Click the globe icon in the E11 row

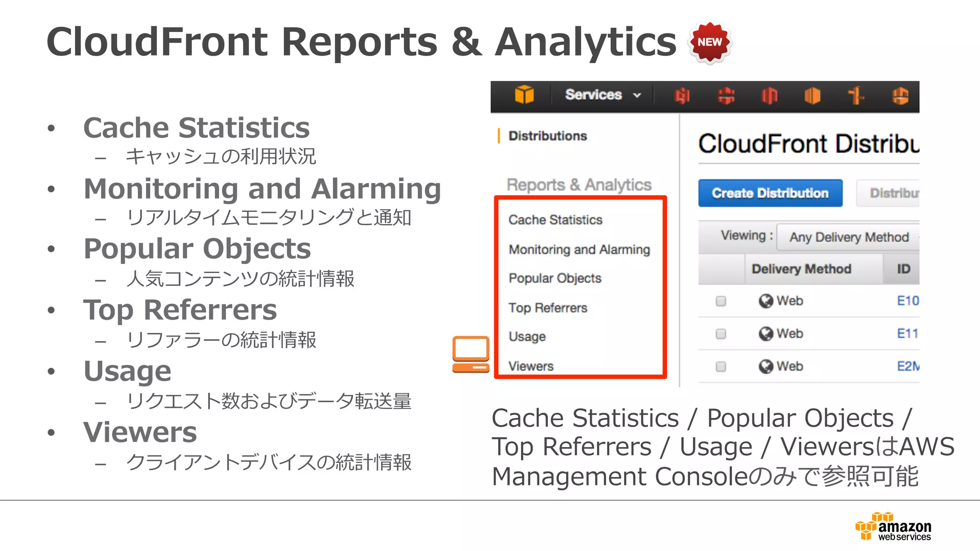[x=766, y=333]
